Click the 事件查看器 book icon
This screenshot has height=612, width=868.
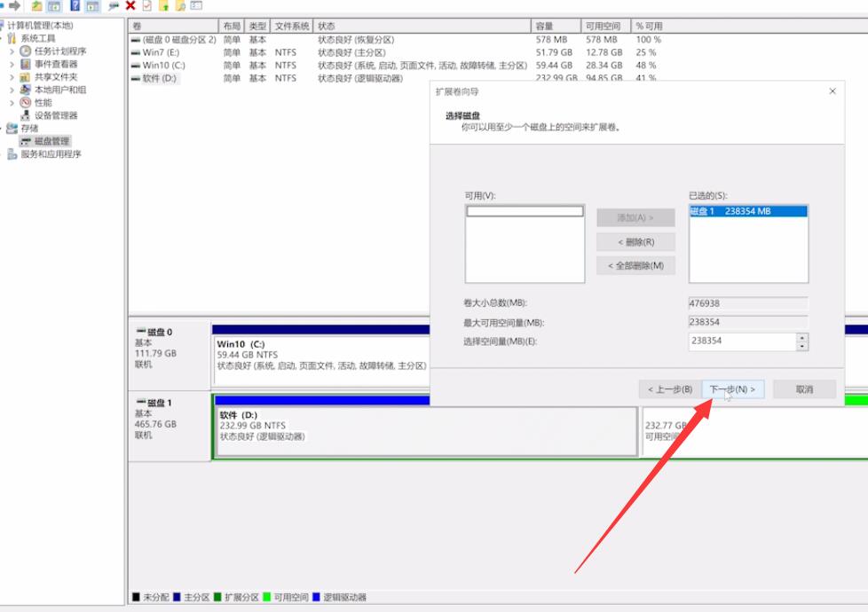point(26,64)
